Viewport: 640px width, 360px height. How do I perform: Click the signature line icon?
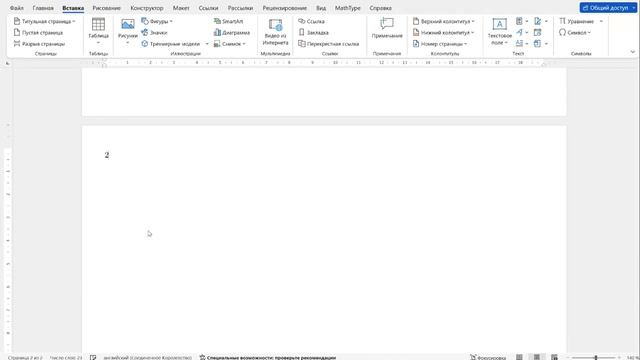click(x=538, y=21)
